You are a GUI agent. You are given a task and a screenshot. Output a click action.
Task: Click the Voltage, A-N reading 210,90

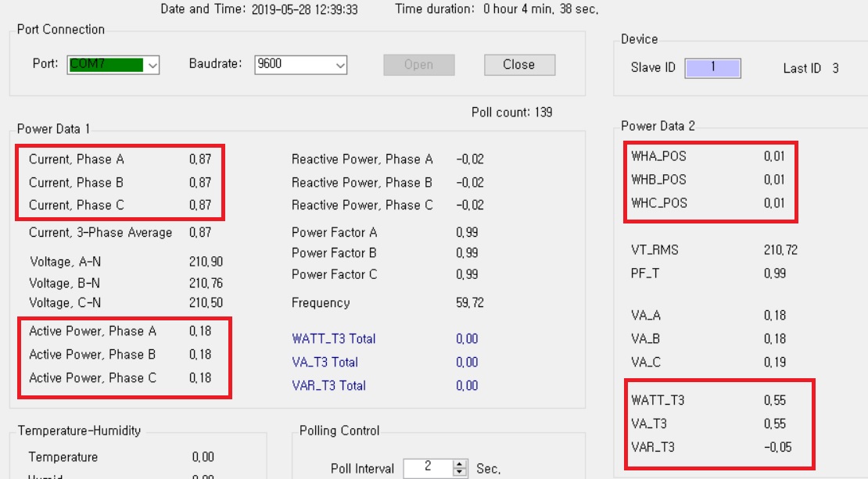pyautogui.click(x=205, y=262)
